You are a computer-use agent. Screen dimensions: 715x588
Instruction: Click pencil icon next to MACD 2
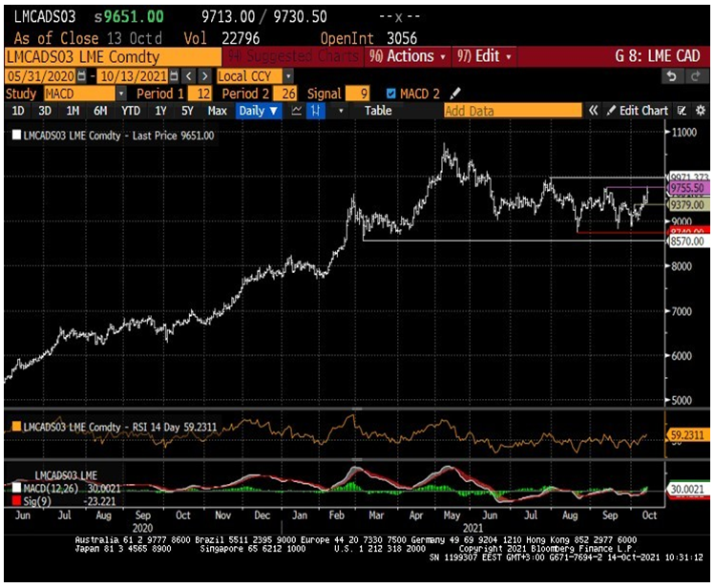click(x=455, y=94)
